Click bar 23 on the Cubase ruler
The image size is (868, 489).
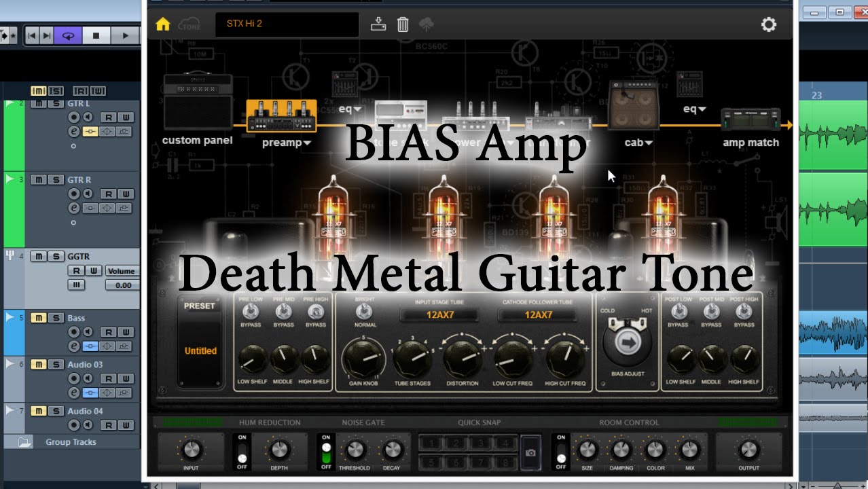(816, 95)
